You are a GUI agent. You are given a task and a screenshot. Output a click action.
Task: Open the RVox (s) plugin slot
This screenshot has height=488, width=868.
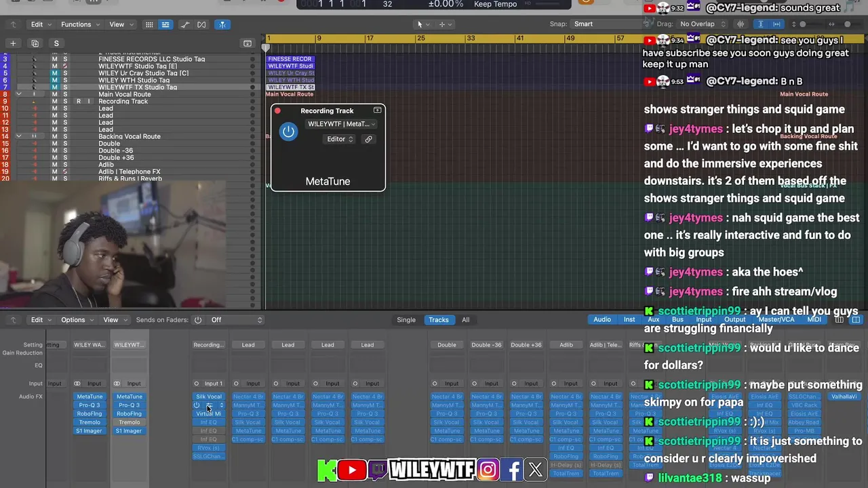pos(209,448)
